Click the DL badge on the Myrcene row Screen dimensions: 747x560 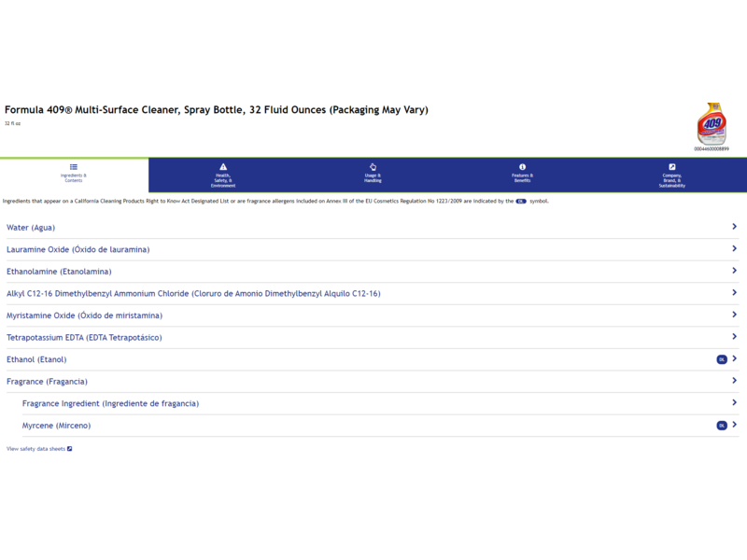[722, 426]
